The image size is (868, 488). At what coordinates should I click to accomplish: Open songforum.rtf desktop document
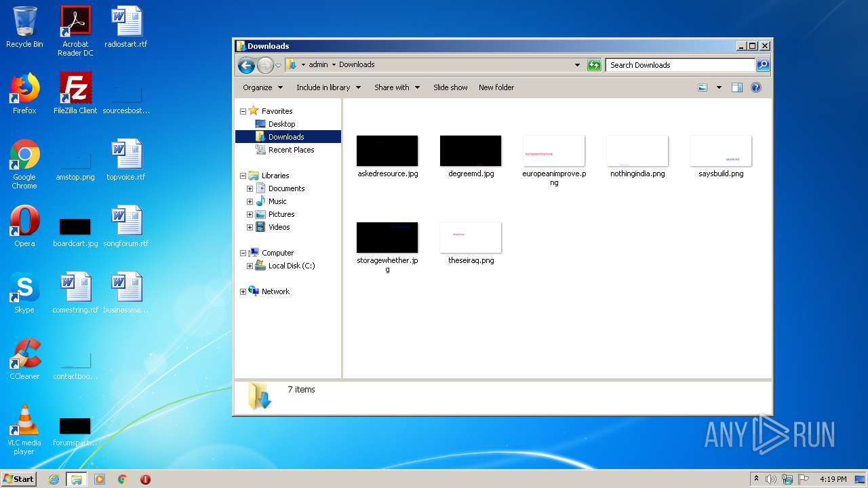click(x=126, y=226)
